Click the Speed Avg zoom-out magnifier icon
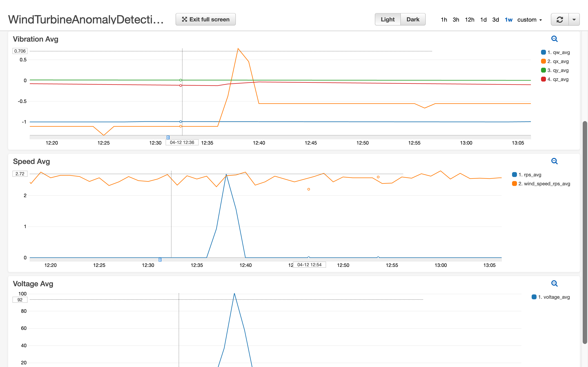This screenshot has width=588, height=367. pyautogui.click(x=554, y=161)
